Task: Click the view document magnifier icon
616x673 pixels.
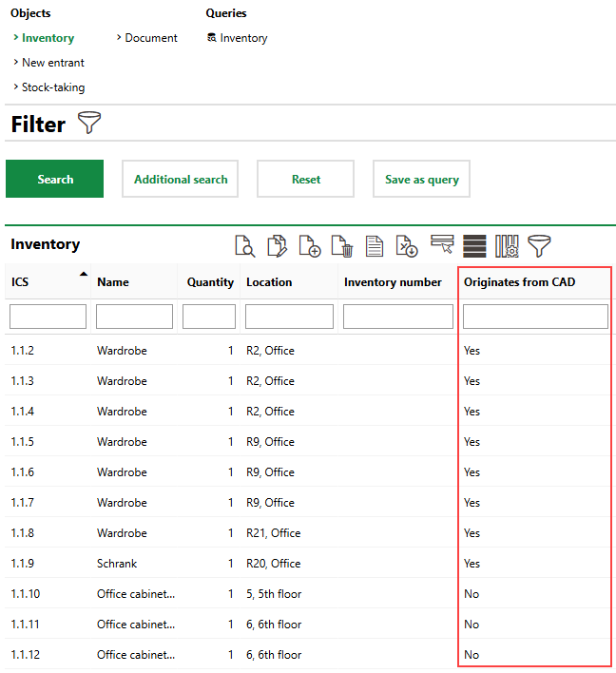Action: coord(245,245)
